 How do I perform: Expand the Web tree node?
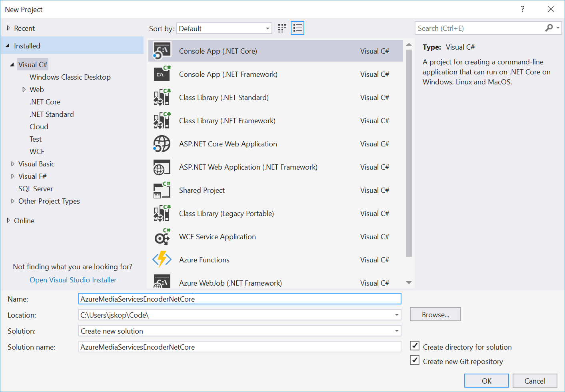(24, 89)
